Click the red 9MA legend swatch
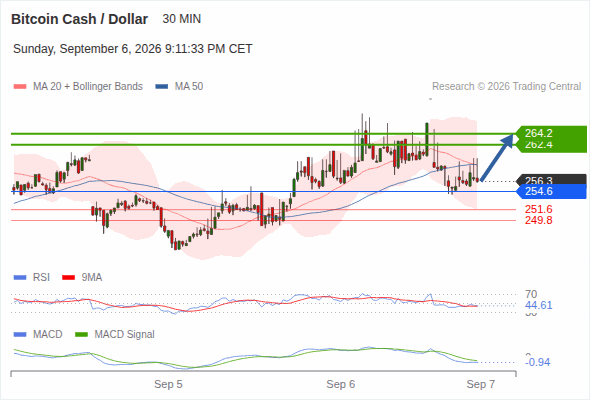This screenshot has height=400, width=590. (x=68, y=278)
